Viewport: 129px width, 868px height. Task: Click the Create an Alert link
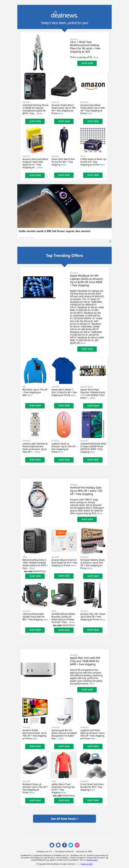coord(86,863)
